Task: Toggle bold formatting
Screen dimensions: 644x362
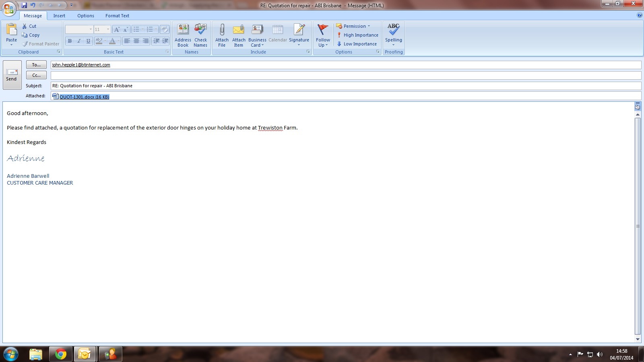Action: pyautogui.click(x=70, y=41)
